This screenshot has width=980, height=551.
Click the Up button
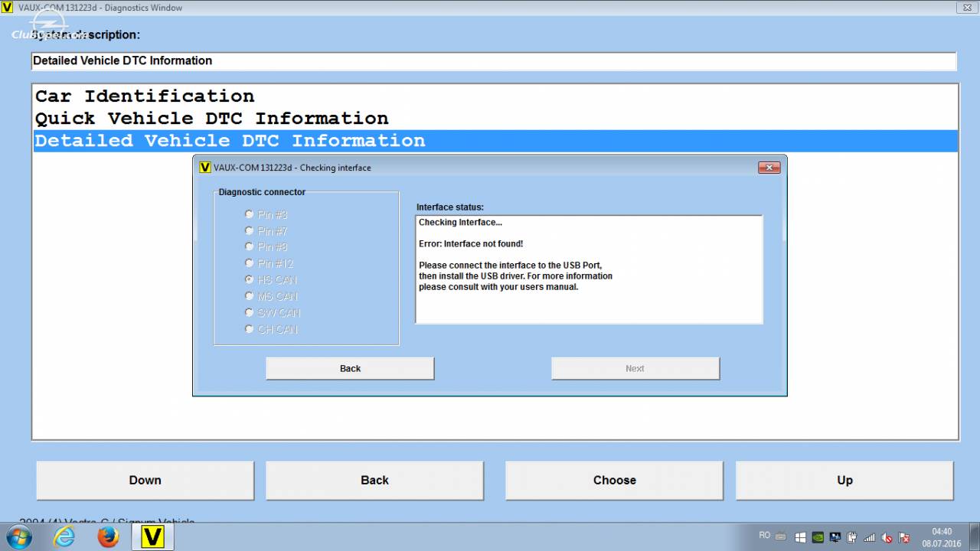tap(844, 480)
